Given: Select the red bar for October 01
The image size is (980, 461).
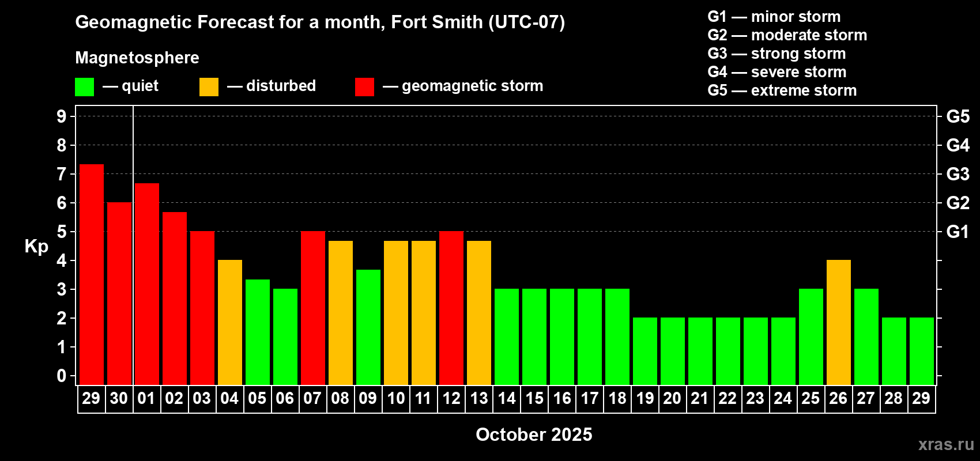Looking at the screenshot, I should 147,284.
